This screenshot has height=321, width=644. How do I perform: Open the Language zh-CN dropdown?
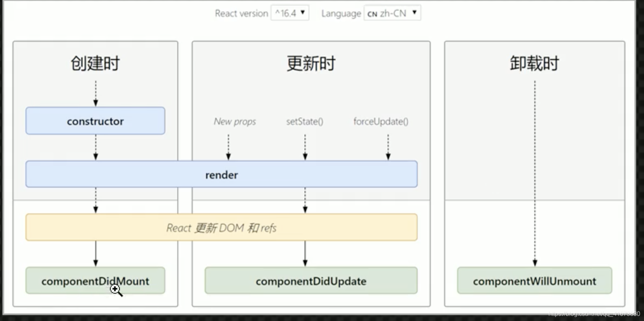(392, 13)
